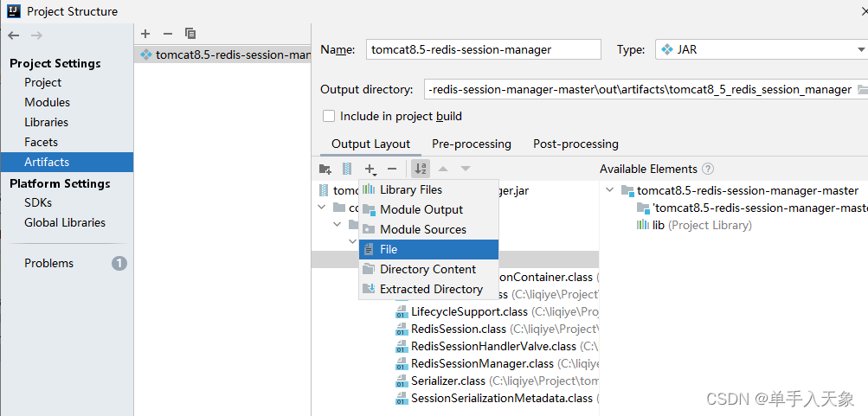Image resolution: width=868 pixels, height=416 pixels.
Task: Click the IntelliJ logo in title bar
Action: click(x=14, y=11)
